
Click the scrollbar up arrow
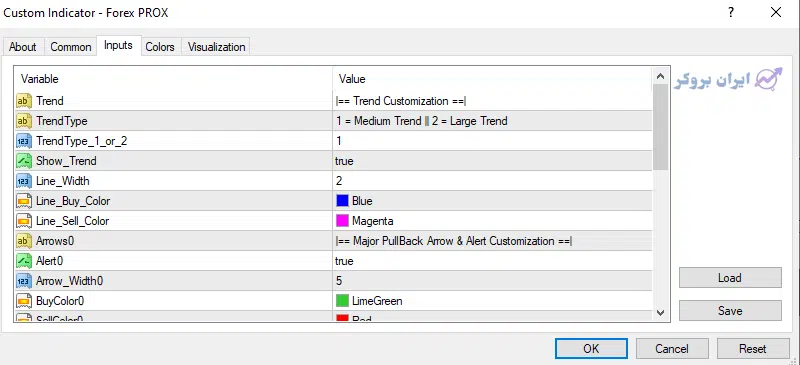point(660,77)
